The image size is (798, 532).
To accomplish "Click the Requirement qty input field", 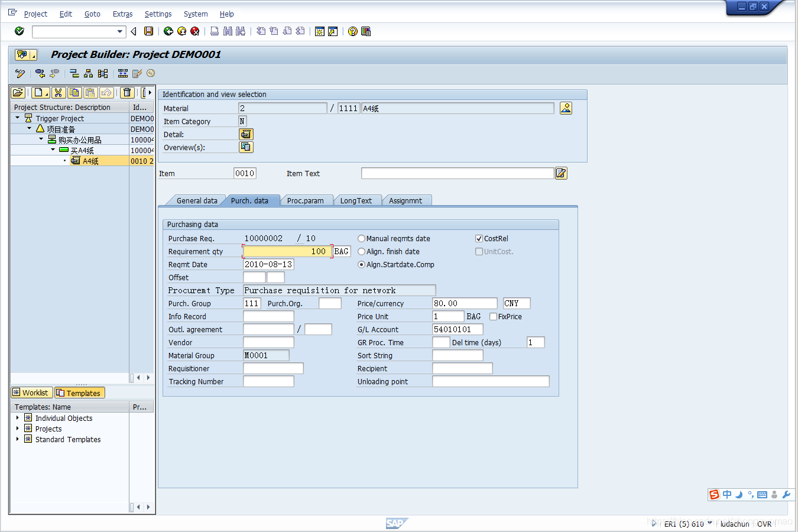I will pyautogui.click(x=287, y=251).
